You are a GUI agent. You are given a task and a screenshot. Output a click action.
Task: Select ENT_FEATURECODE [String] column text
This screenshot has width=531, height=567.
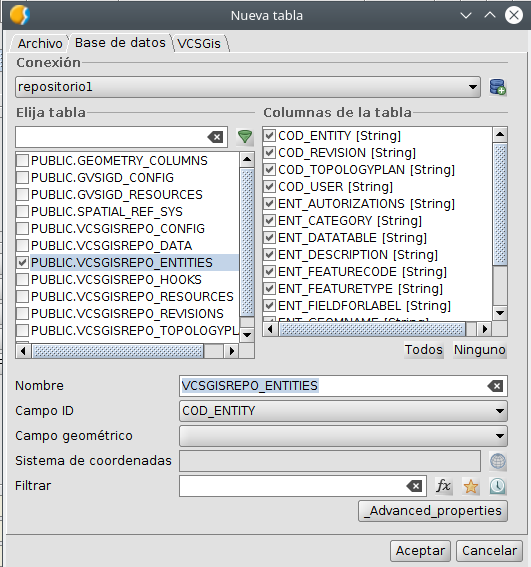click(363, 272)
